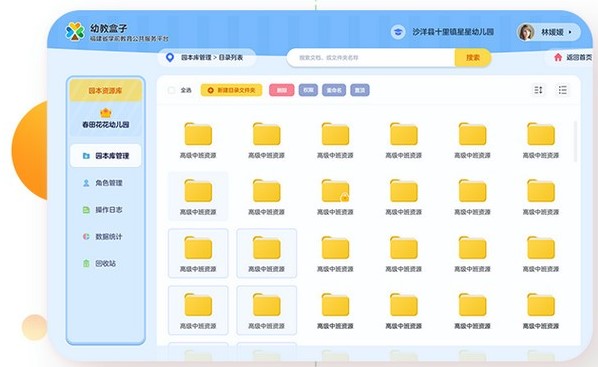Viewport: 598px width, 367px height.
Task: Open the fifth folder in the top row
Action: [x=473, y=134]
